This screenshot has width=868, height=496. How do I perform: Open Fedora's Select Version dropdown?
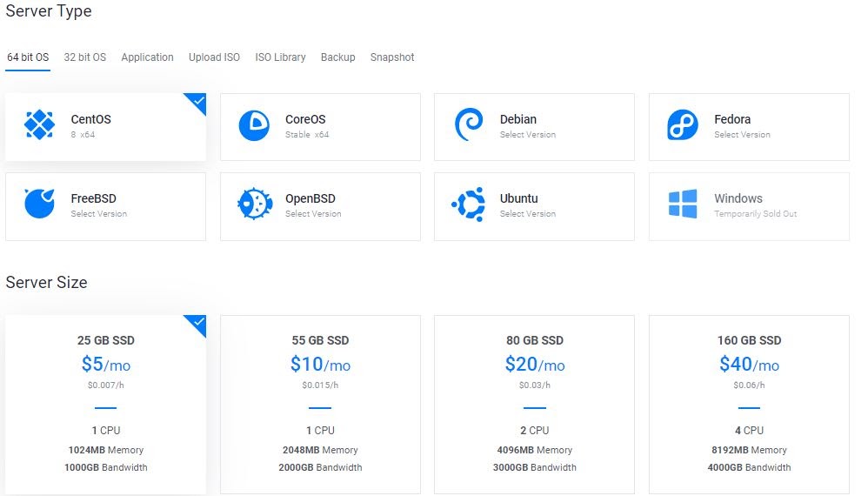pyautogui.click(x=742, y=135)
